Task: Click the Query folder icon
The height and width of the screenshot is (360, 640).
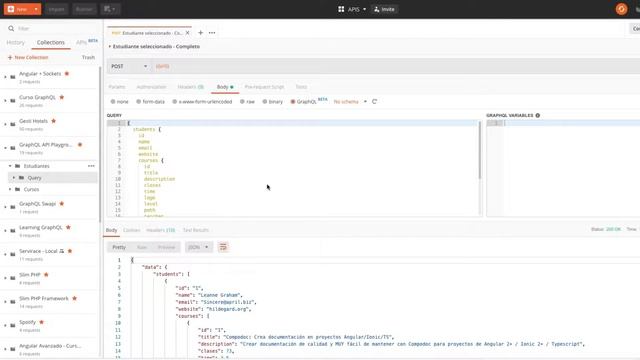Action: coord(22,178)
